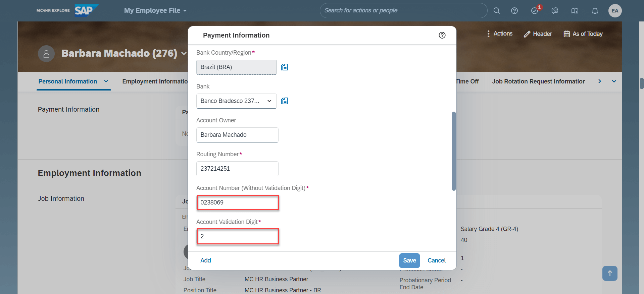Open help via the question mark icon top bar

[514, 10]
